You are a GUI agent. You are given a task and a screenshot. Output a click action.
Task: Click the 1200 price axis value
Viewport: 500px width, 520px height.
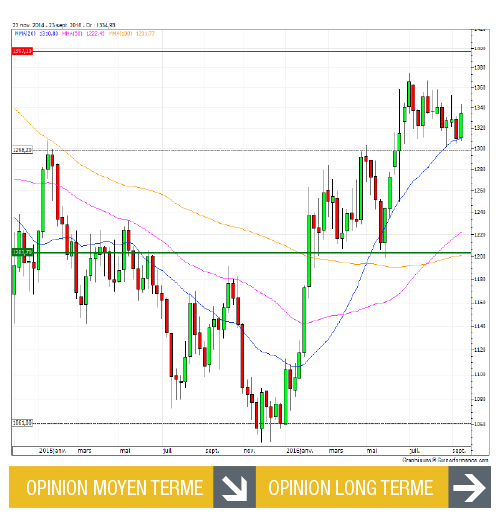click(x=480, y=256)
